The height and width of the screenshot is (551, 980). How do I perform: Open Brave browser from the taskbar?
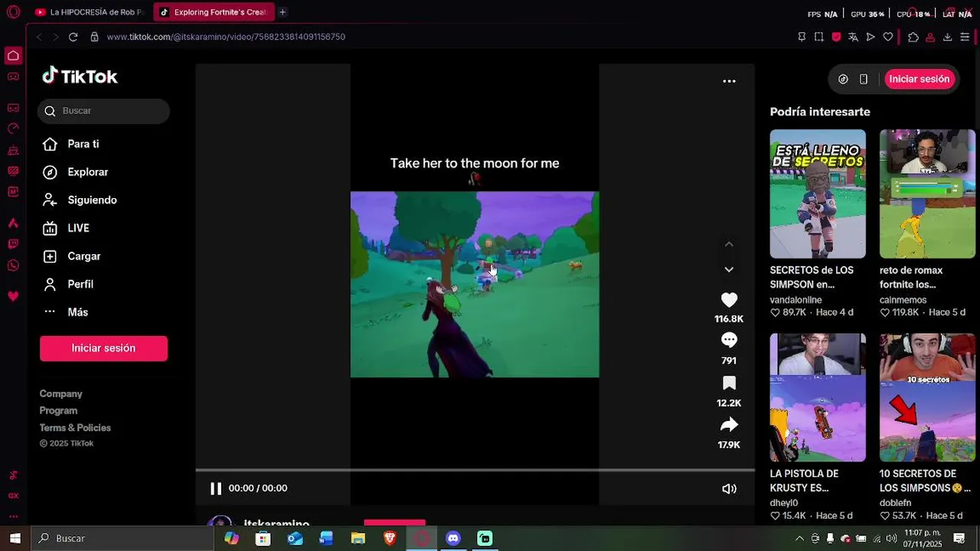[x=390, y=538]
